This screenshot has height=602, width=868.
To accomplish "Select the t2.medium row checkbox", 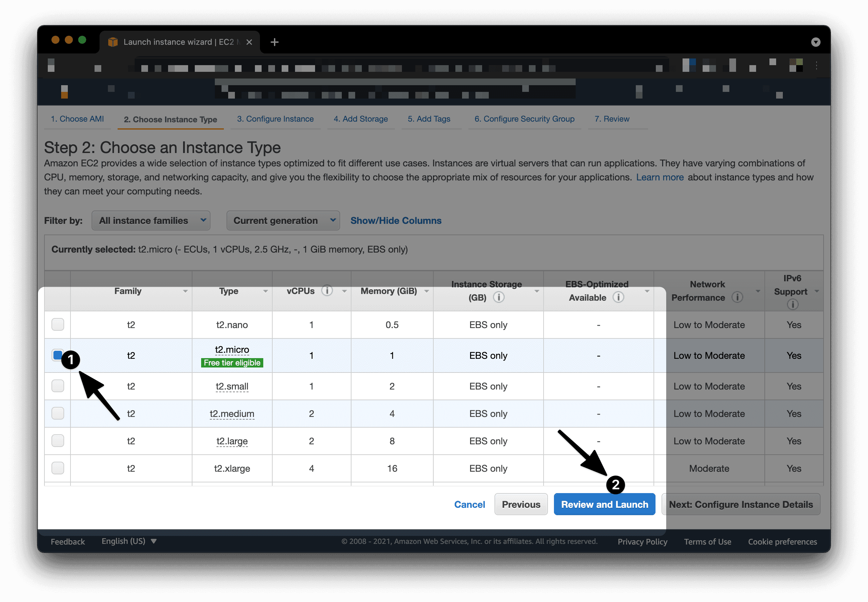I will point(58,413).
